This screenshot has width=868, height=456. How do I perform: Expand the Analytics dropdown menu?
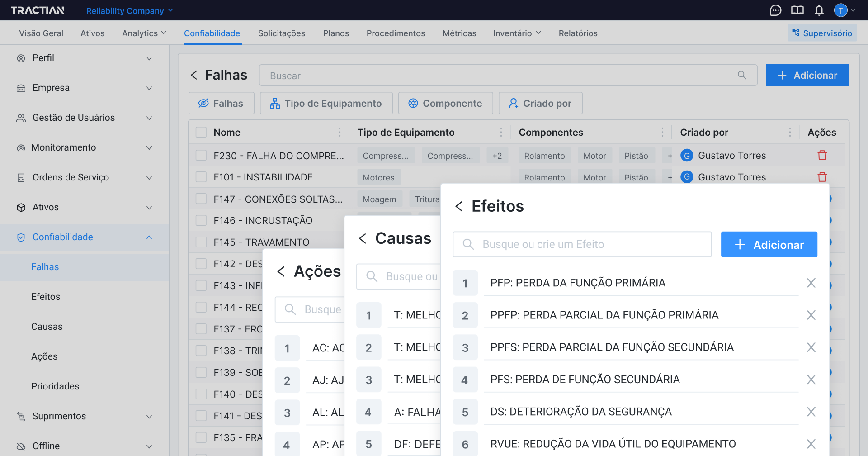(144, 33)
